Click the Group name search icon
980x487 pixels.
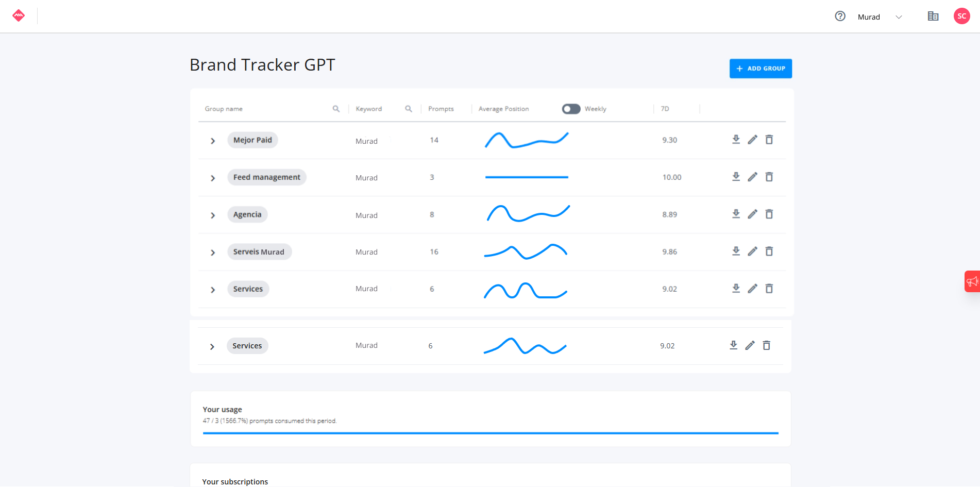336,109
